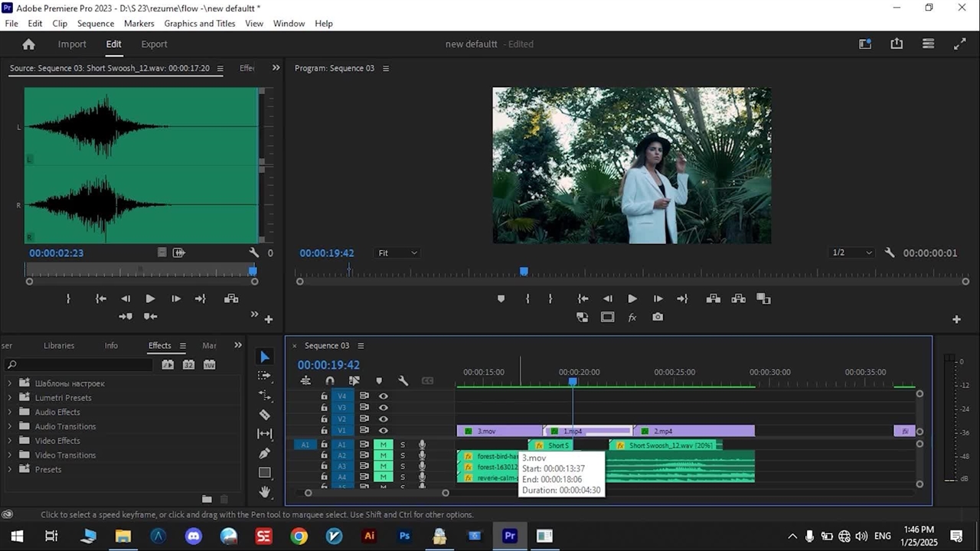Open Timeline Display Settings wrench
This screenshot has height=551, width=980.
403,380
